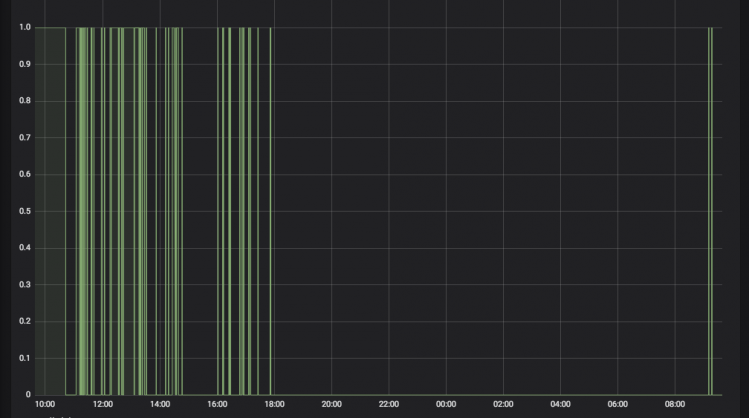Click the 04:00 time axis label
Viewport: 749px width, 418px height.
(x=560, y=404)
